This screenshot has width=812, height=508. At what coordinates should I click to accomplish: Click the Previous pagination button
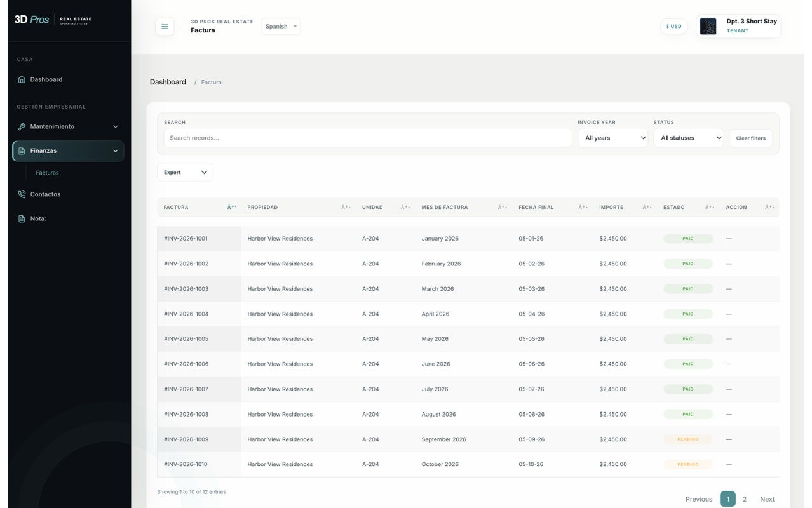pyautogui.click(x=699, y=499)
